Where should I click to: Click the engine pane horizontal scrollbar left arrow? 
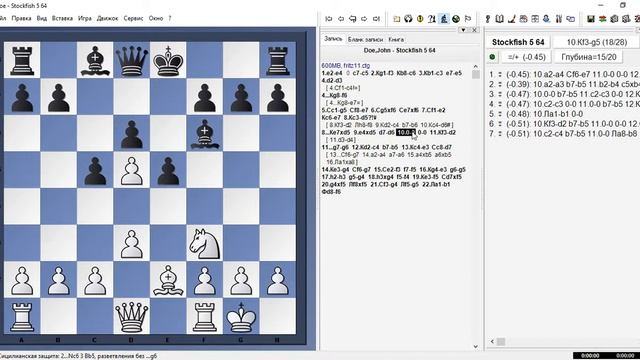click(492, 341)
